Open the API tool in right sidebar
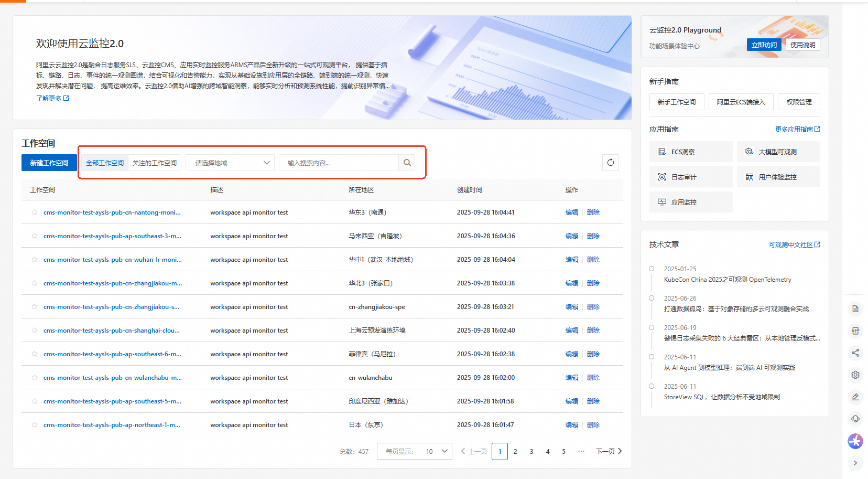Screen dimensions: 868x479 point(855,331)
